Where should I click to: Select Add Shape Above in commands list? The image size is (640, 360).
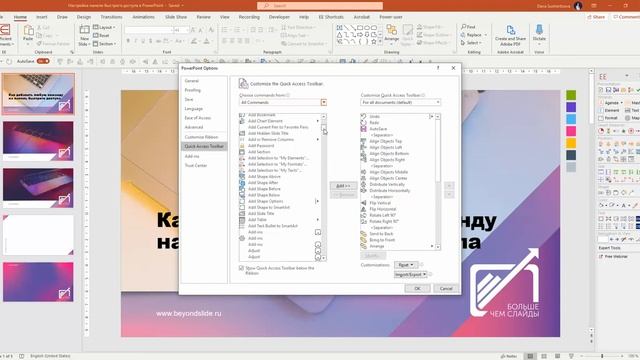(x=264, y=177)
